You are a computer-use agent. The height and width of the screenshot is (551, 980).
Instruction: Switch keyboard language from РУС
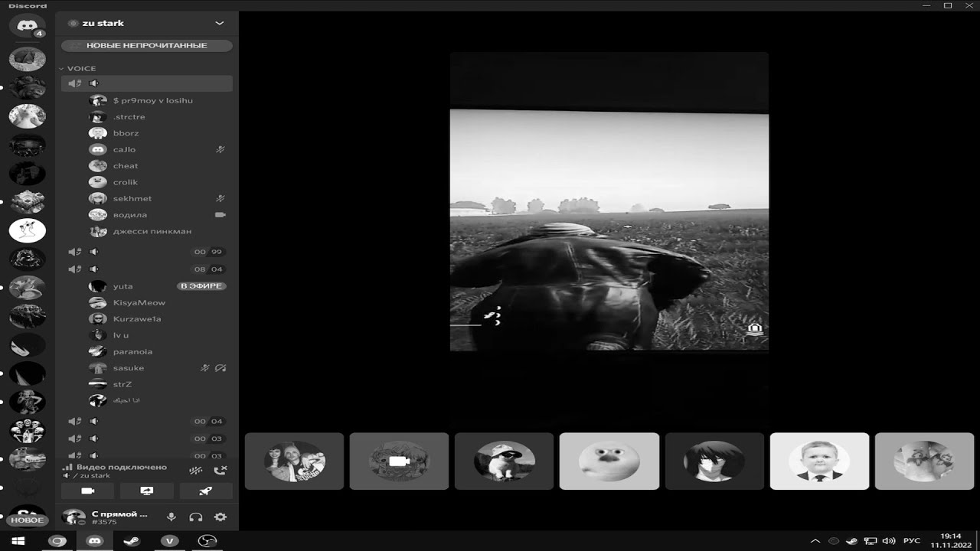click(911, 541)
